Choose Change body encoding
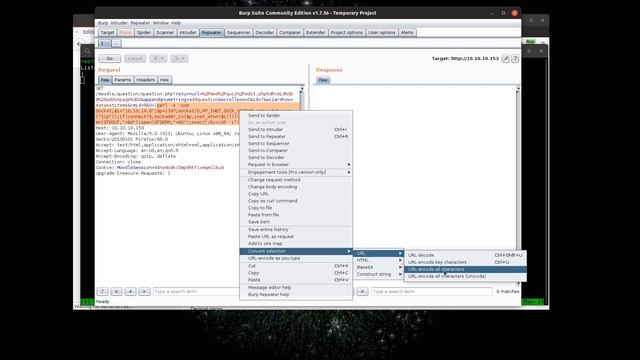Screen dimensions: 640x360 pyautogui.click(x=296, y=187)
